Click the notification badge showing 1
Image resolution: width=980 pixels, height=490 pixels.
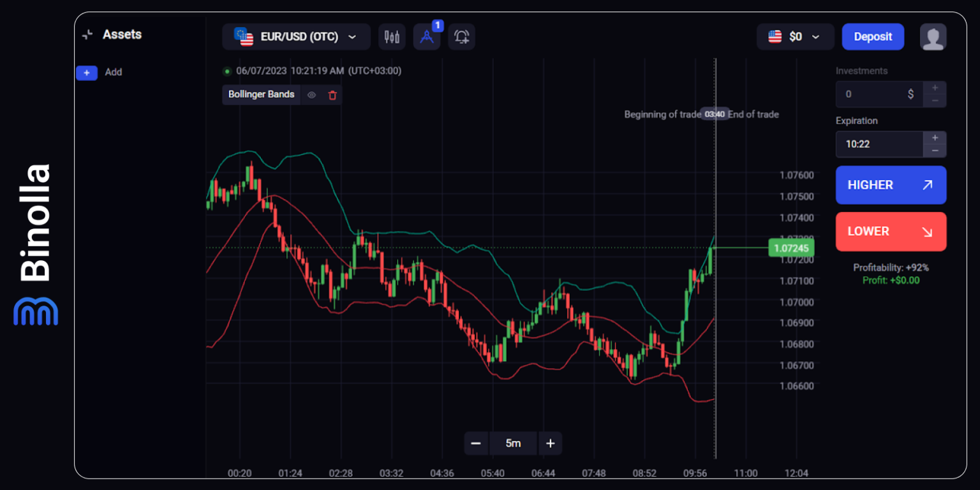tap(437, 26)
